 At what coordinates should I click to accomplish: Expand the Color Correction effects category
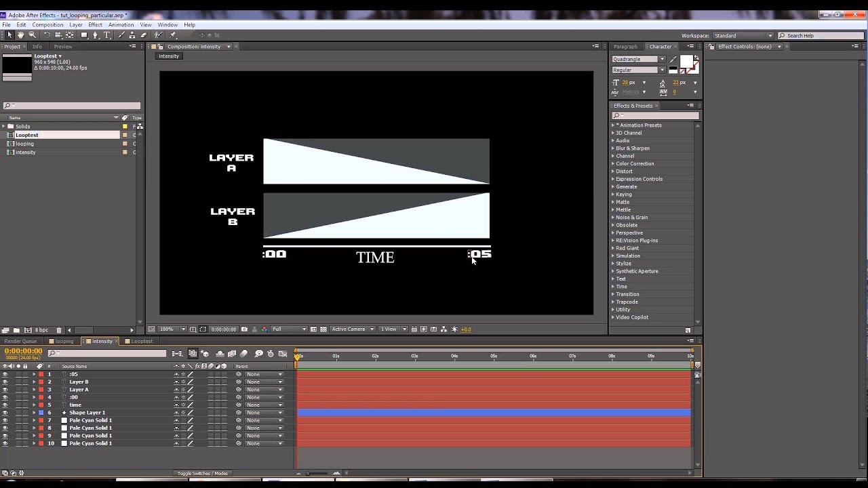tap(613, 163)
